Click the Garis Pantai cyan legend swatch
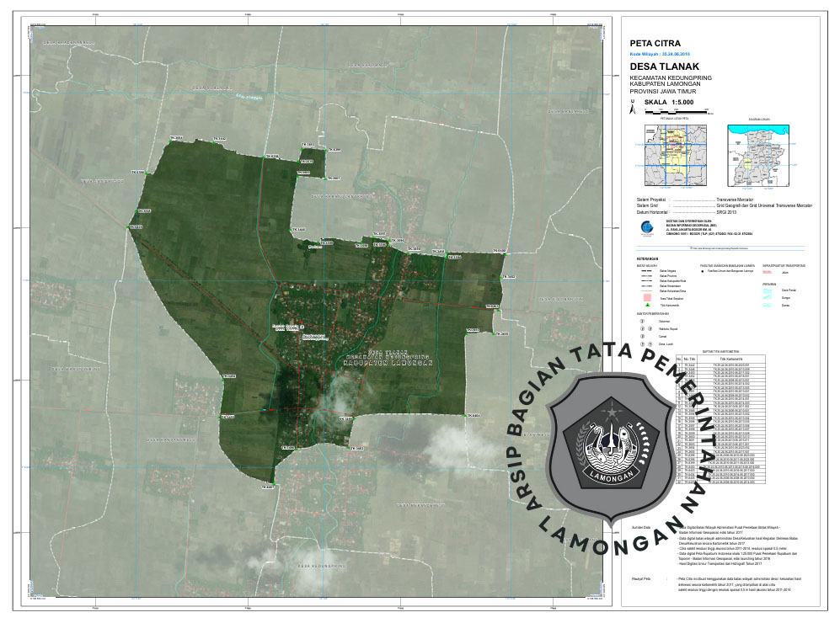Image resolution: width=840 pixels, height=623 pixels. coord(767,290)
